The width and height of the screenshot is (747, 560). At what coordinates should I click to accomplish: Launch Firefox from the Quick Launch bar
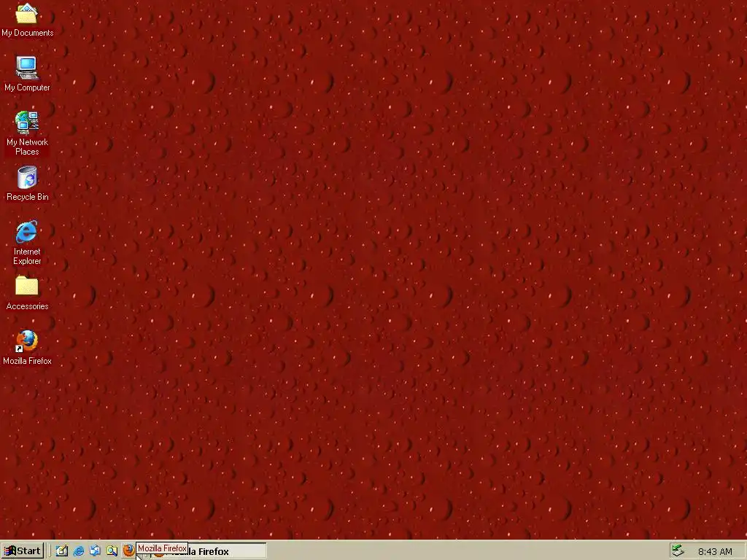tap(128, 551)
